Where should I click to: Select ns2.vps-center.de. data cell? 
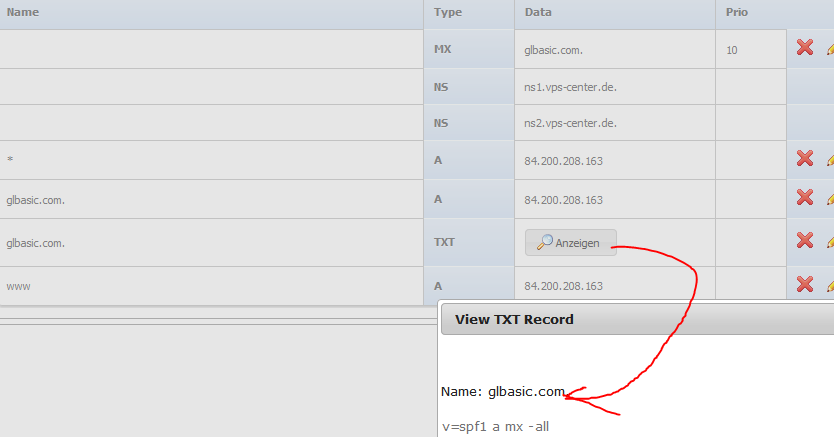pos(615,123)
